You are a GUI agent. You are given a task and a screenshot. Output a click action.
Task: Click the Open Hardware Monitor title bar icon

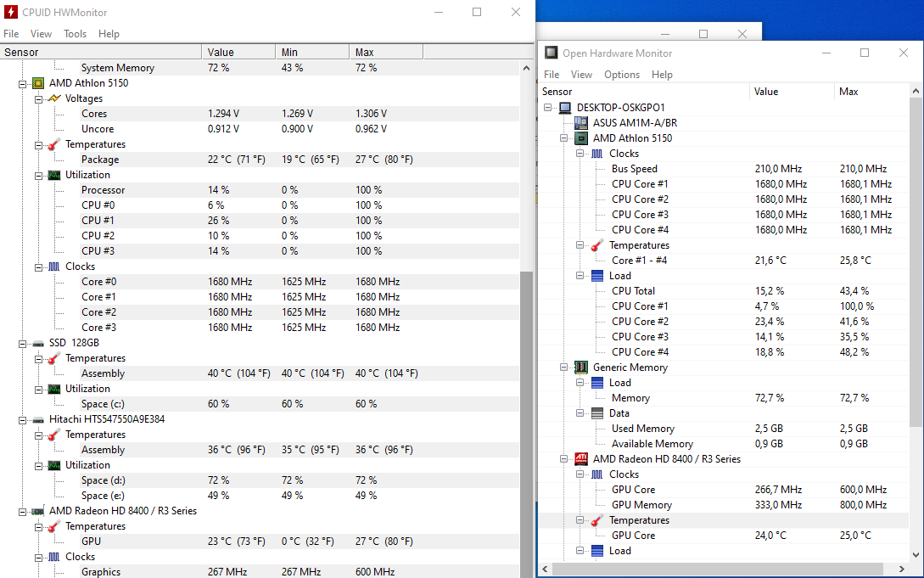coord(551,53)
